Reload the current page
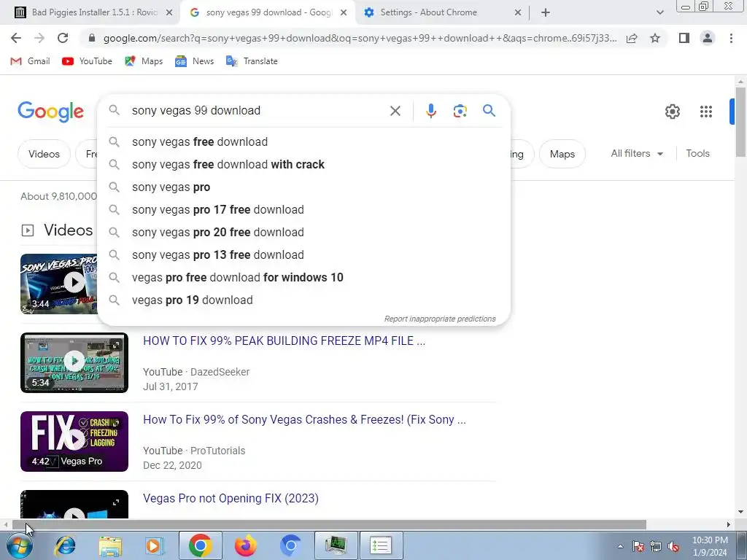 [63, 38]
